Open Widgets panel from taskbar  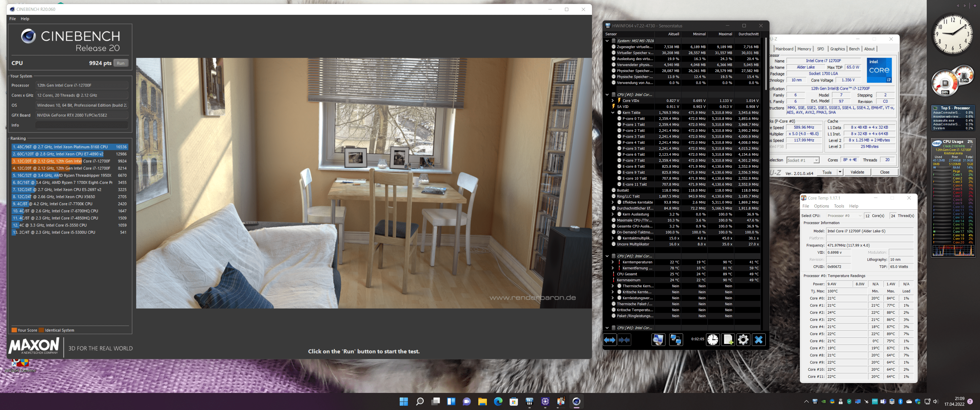(x=451, y=402)
